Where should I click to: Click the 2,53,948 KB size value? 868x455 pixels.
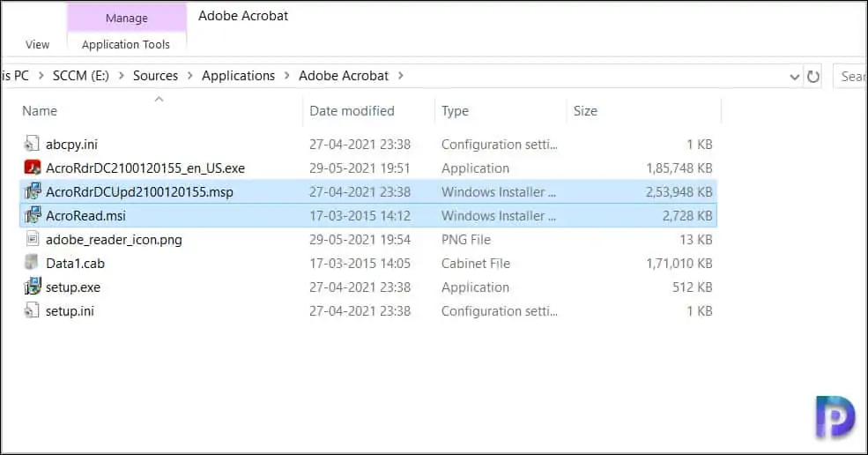(679, 192)
